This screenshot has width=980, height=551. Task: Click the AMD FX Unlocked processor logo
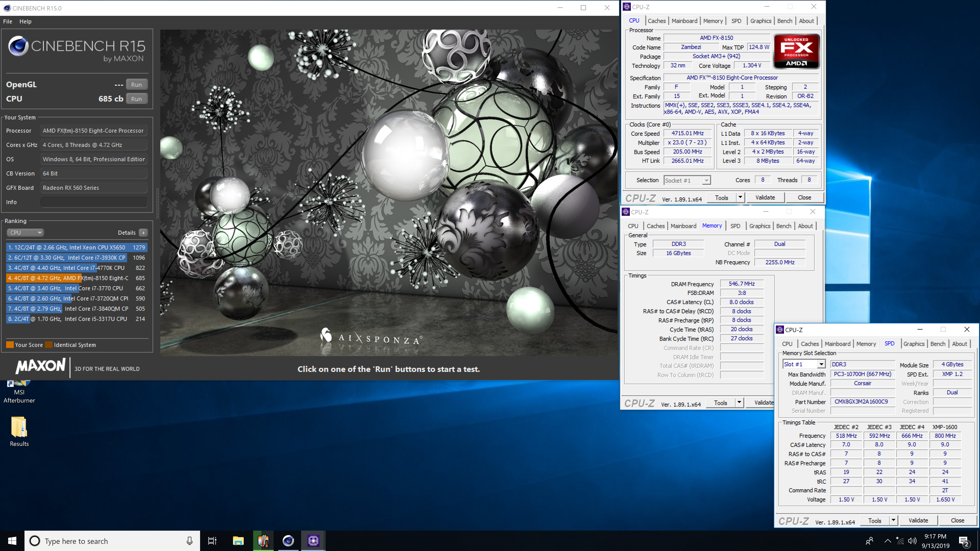coord(796,51)
